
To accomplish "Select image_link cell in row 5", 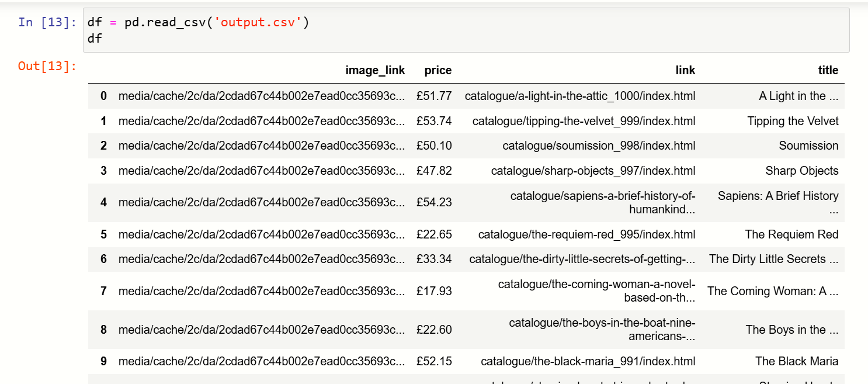I will [262, 234].
